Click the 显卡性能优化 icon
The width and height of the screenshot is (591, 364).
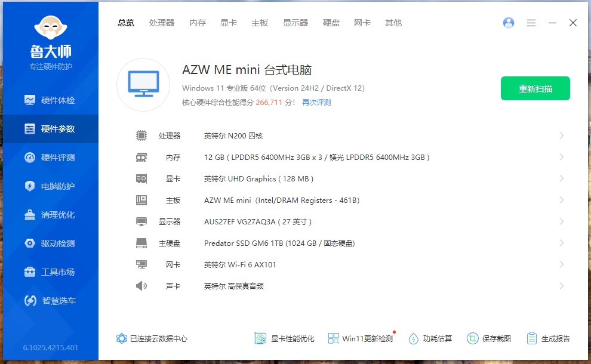click(260, 338)
